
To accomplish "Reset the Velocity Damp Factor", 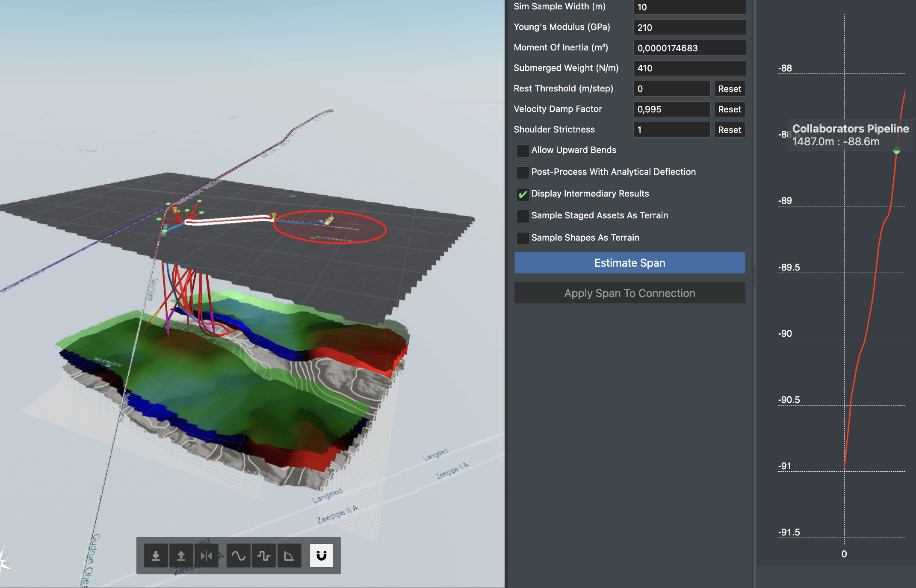I will click(729, 109).
